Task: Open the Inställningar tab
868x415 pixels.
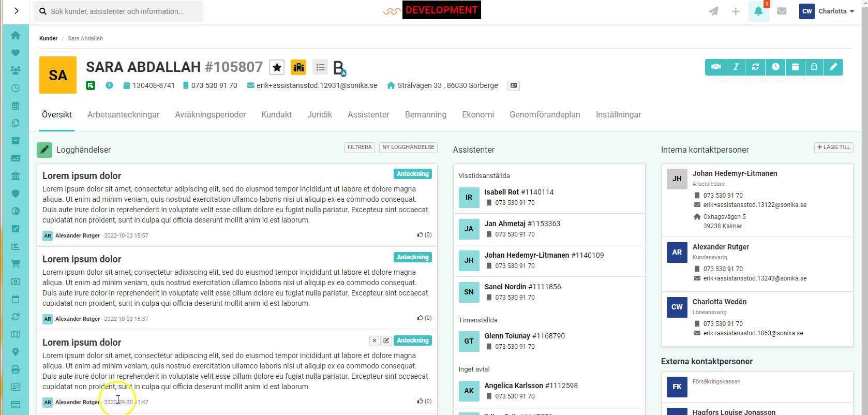Action: [619, 115]
